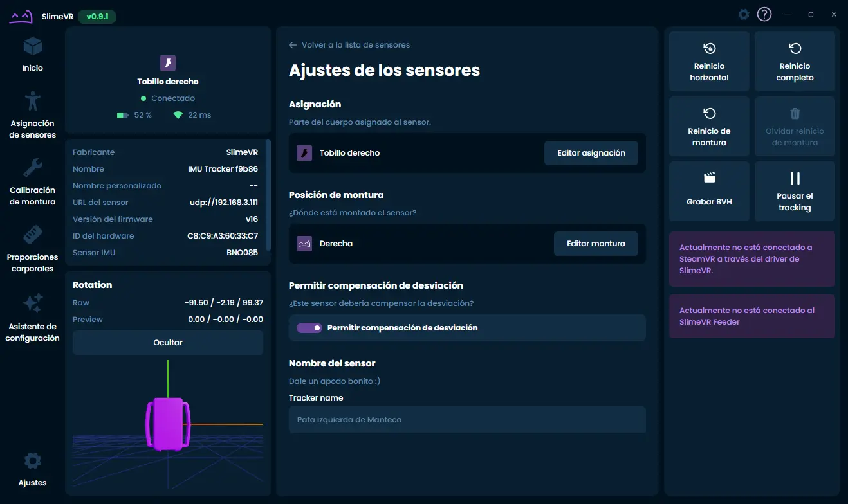The image size is (848, 504).
Task: Open the Inicio home icon
Action: click(x=32, y=47)
